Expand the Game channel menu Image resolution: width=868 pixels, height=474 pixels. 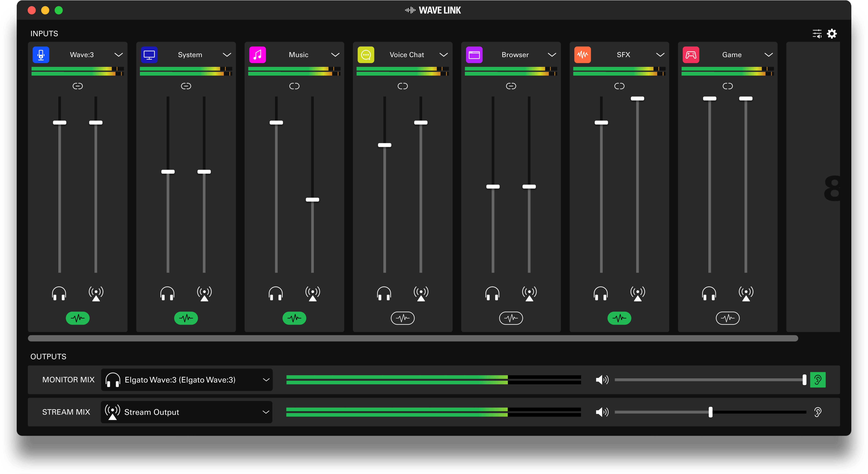tap(769, 54)
